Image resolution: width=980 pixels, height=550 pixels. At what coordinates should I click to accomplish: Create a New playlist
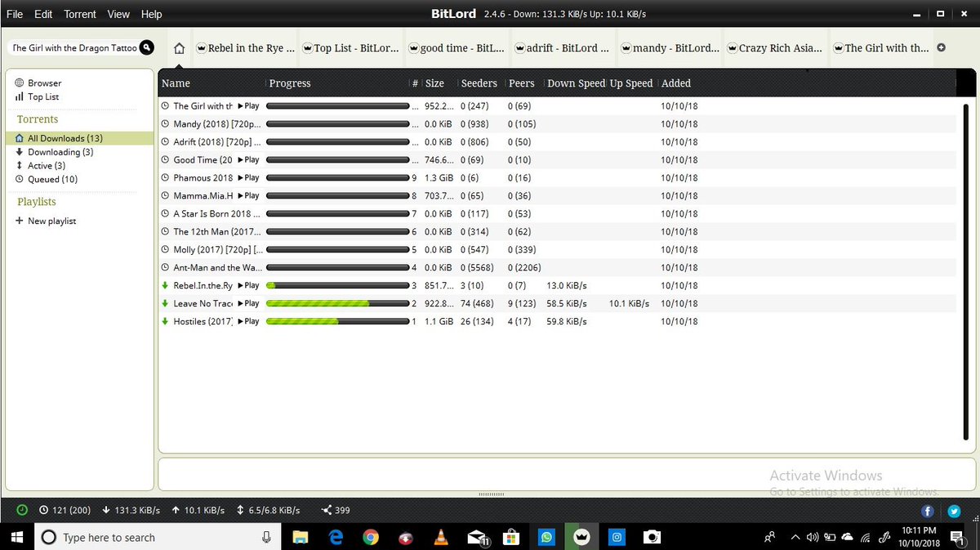[46, 221]
